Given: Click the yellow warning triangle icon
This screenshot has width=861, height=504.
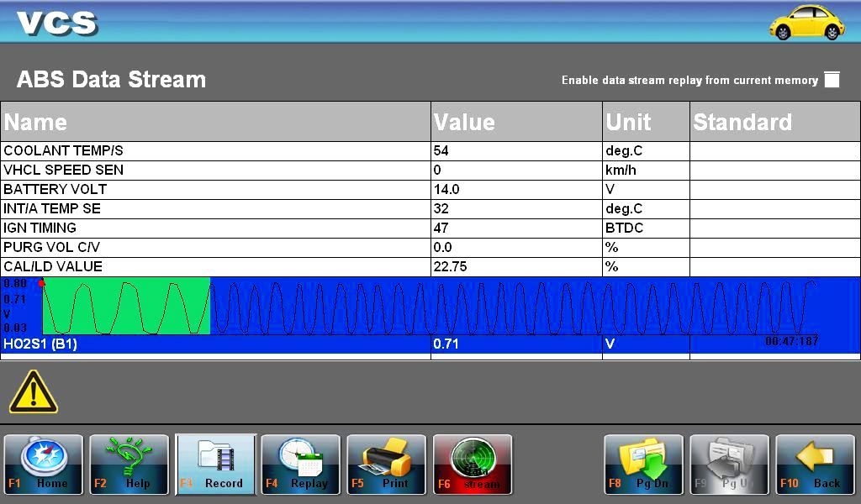Looking at the screenshot, I should (x=34, y=392).
